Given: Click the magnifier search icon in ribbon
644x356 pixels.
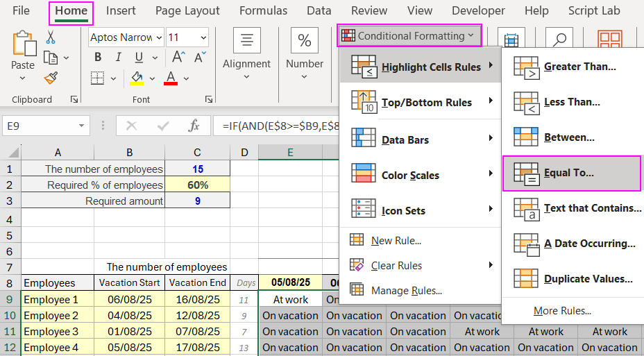Looking at the screenshot, I should pyautogui.click(x=559, y=39).
